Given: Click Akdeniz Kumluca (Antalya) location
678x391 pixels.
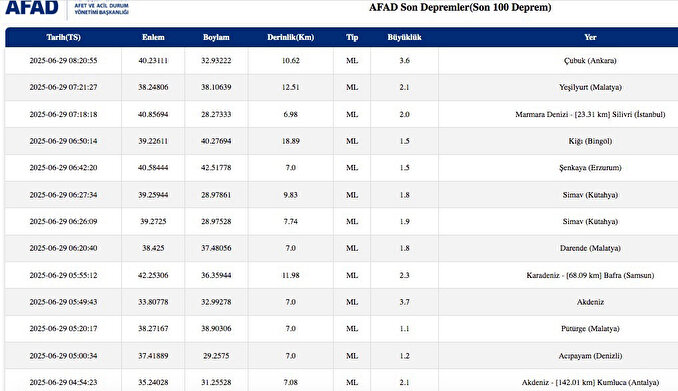Looking at the screenshot, I should pos(590,382).
